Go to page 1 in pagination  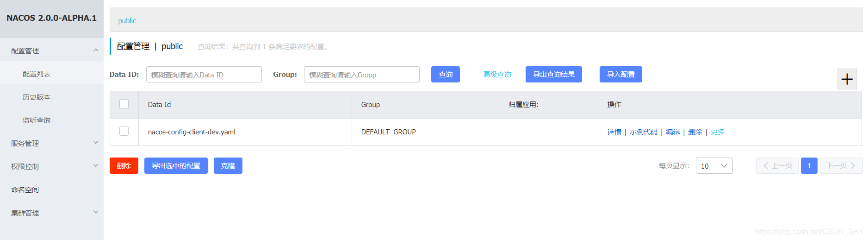pyautogui.click(x=809, y=165)
